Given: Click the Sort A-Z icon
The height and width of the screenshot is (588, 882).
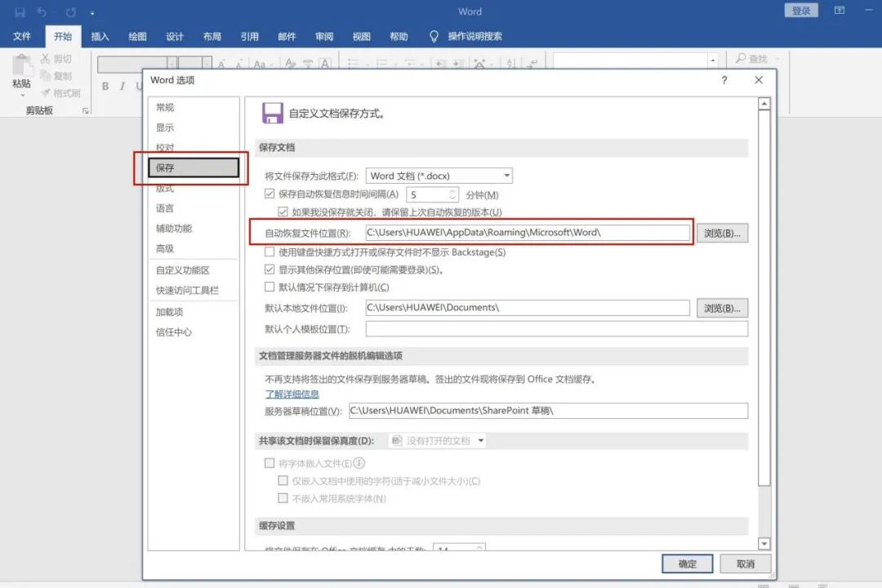Looking at the screenshot, I should point(510,64).
